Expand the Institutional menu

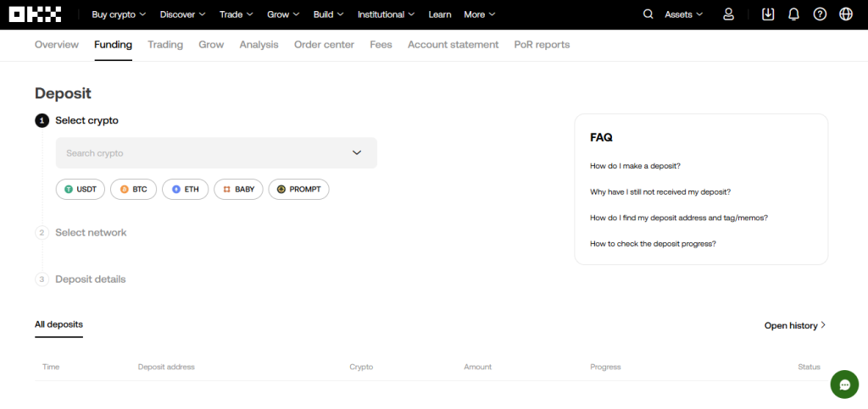(x=386, y=14)
